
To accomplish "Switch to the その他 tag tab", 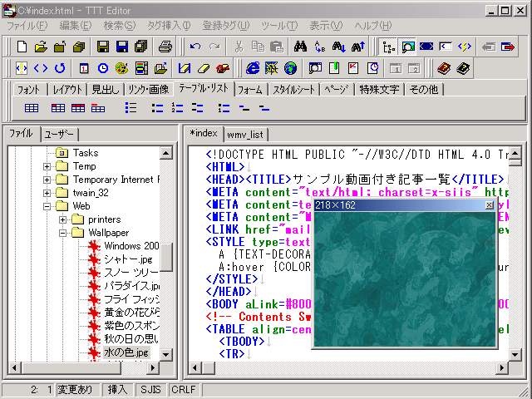I will click(424, 90).
